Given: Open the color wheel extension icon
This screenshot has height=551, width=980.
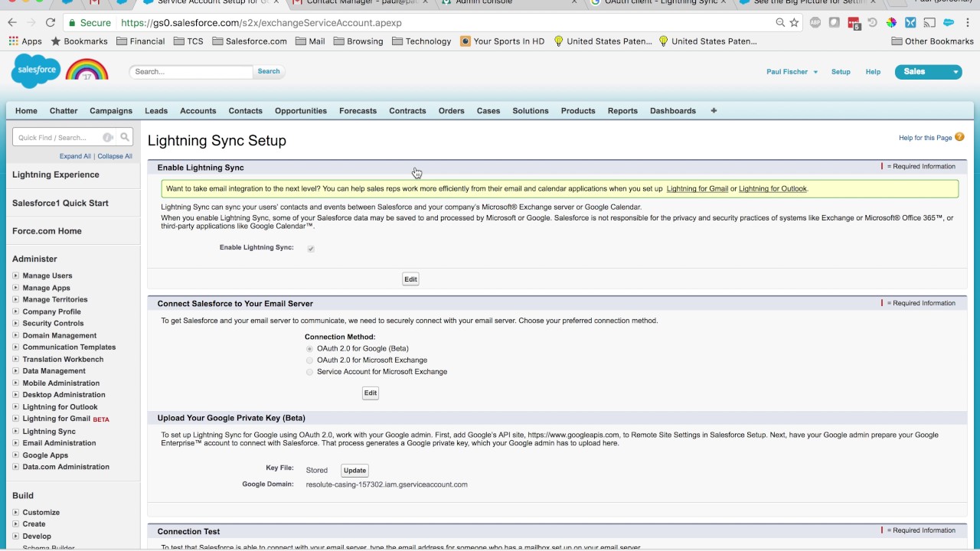Looking at the screenshot, I should tap(891, 23).
